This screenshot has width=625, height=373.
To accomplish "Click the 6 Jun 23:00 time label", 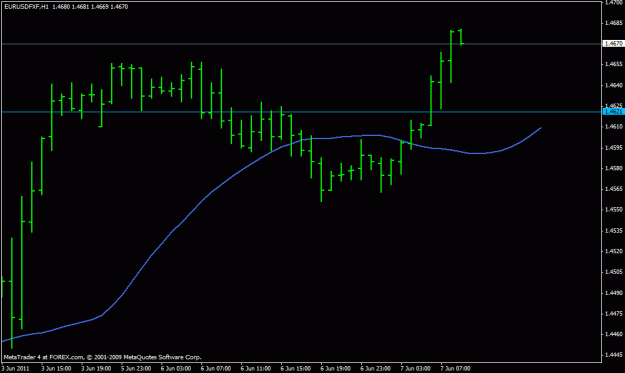I will [375, 369].
